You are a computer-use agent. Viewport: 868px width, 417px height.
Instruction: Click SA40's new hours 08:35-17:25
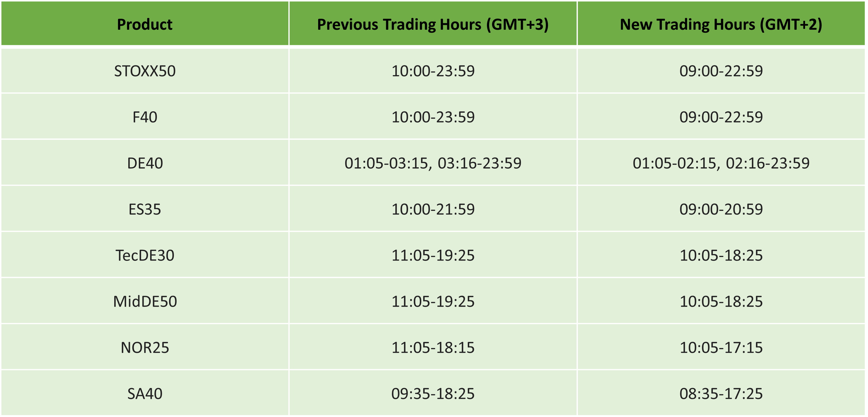click(x=721, y=393)
